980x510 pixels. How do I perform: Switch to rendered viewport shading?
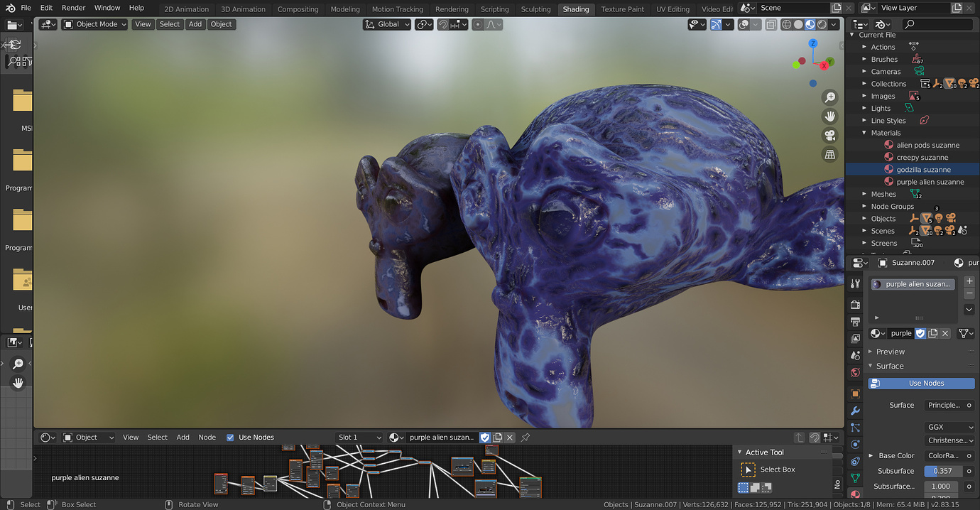(822, 24)
